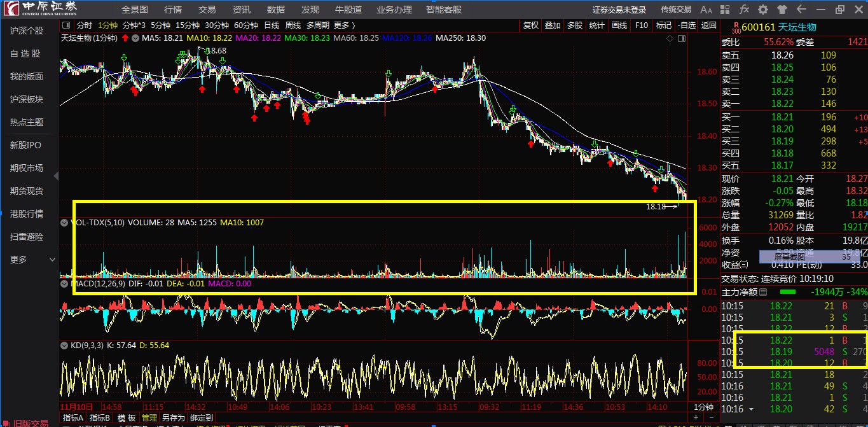This screenshot has height=427, width=868.
Task: Toggle the left panel icon before 分时
Action: pos(65,25)
